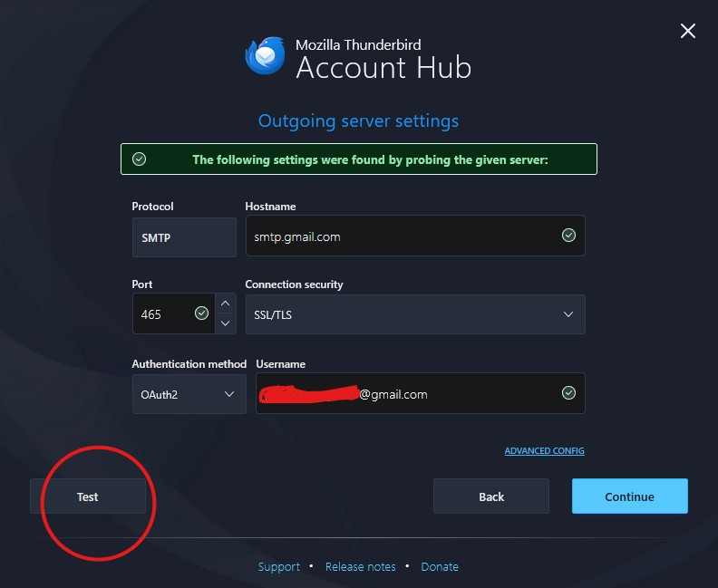The height and width of the screenshot is (588, 718).
Task: Click the username valid checkmark icon
Action: click(568, 392)
